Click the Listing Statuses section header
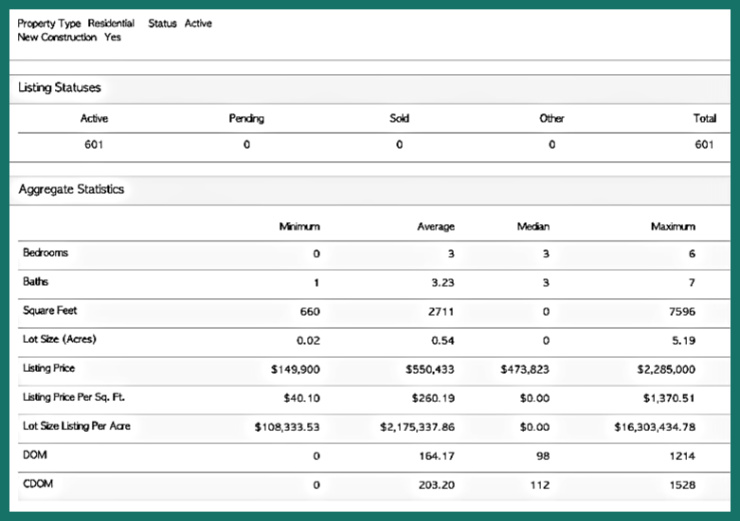The height and width of the screenshot is (521, 740). tap(59, 88)
